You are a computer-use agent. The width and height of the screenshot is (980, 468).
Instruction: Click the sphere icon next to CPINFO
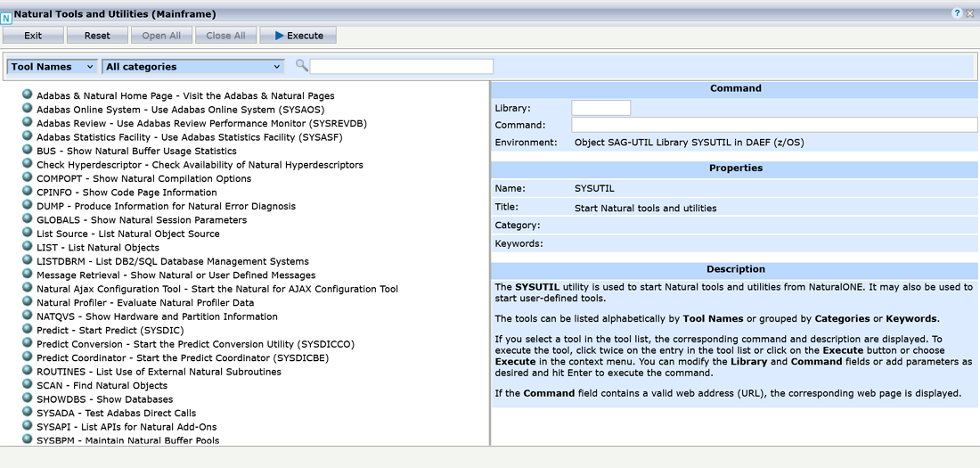pyautogui.click(x=27, y=191)
